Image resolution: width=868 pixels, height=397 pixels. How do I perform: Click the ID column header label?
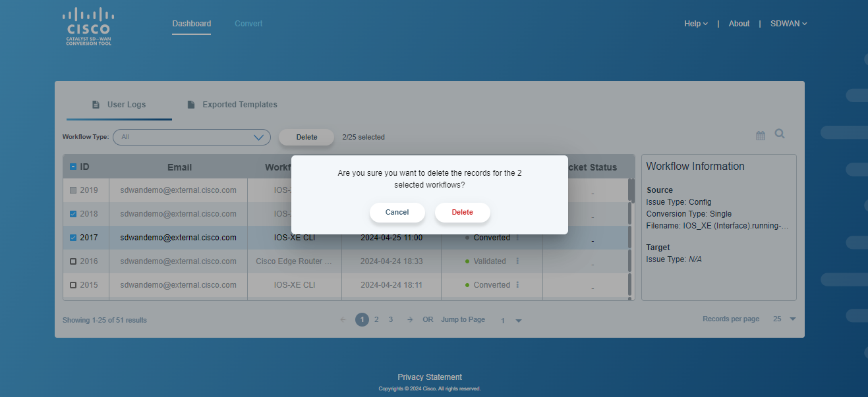tap(85, 167)
